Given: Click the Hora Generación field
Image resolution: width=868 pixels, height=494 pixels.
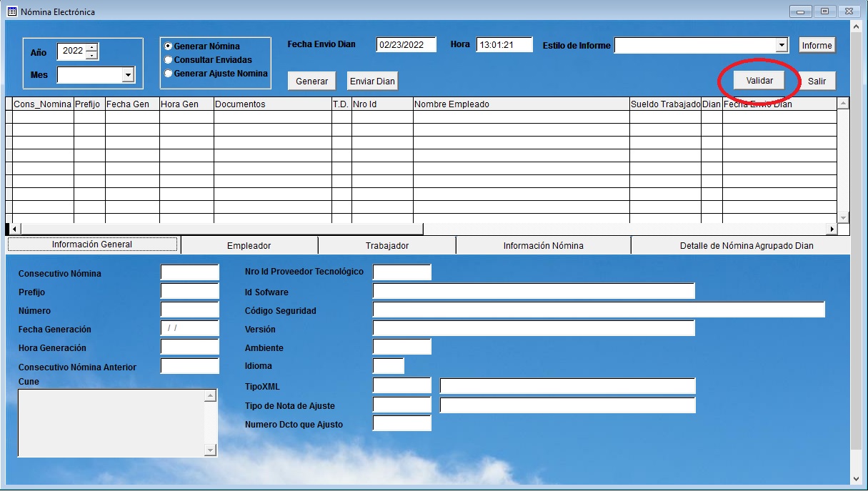Looking at the screenshot, I should [x=189, y=347].
